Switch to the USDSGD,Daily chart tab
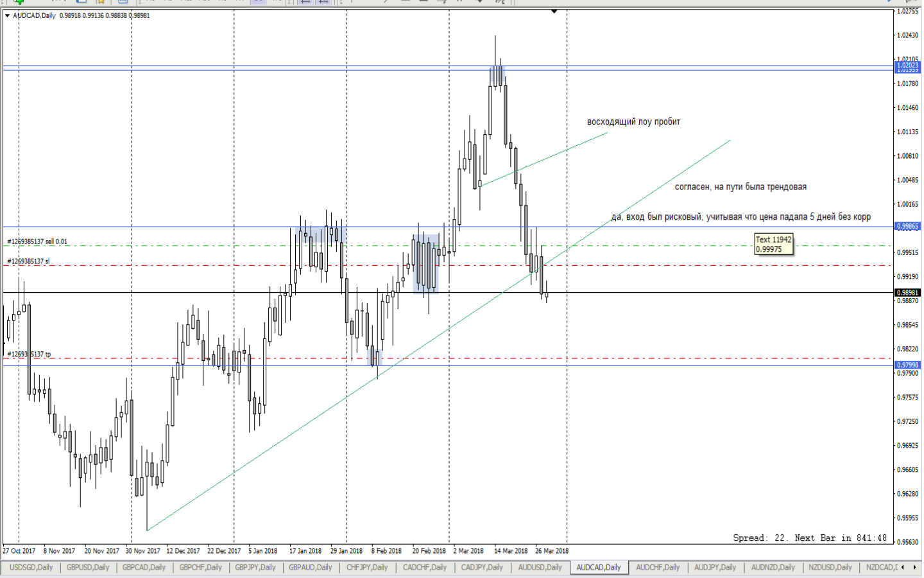This screenshot has width=924, height=578. click(31, 568)
